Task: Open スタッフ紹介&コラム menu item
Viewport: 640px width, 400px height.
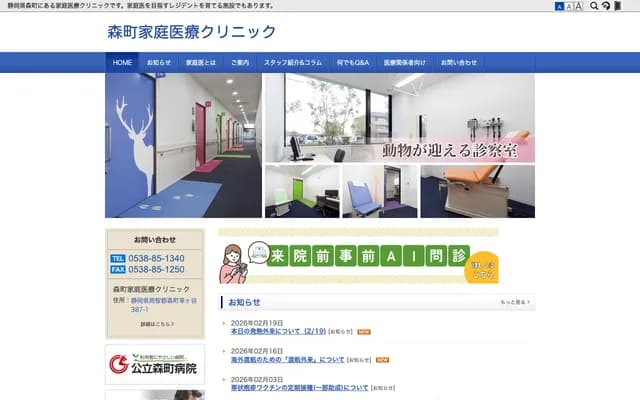Action: coord(293,62)
